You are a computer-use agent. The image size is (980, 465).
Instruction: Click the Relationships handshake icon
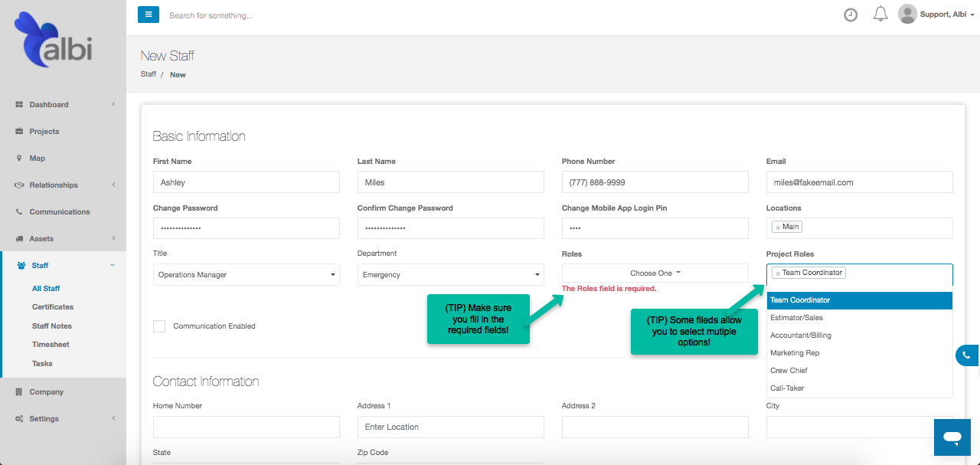pos(19,185)
